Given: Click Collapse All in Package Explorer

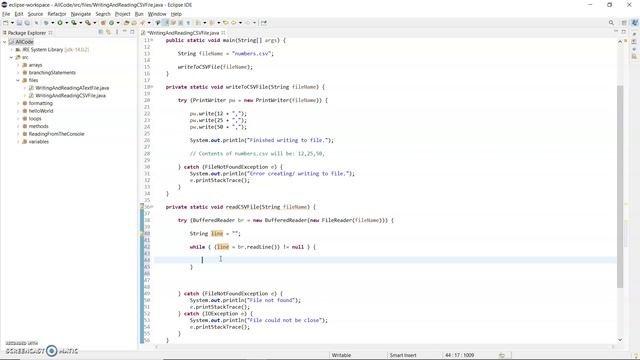Looking at the screenshot, I should tap(101, 32).
